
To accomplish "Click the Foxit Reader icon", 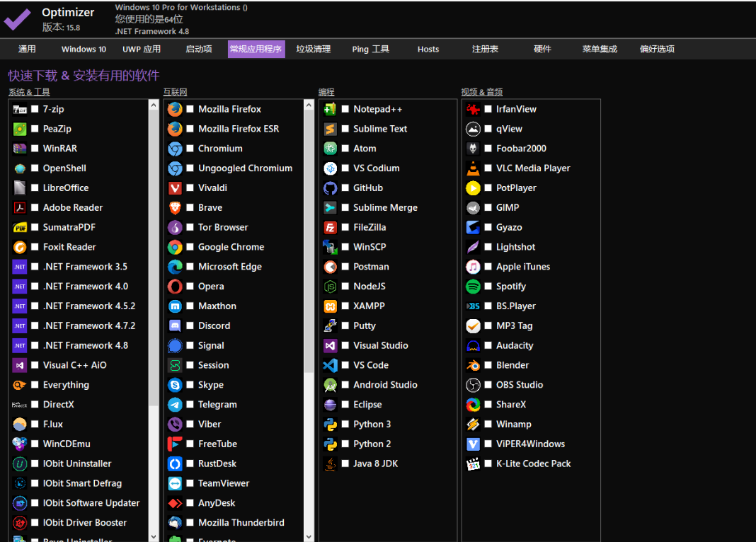I will [20, 247].
